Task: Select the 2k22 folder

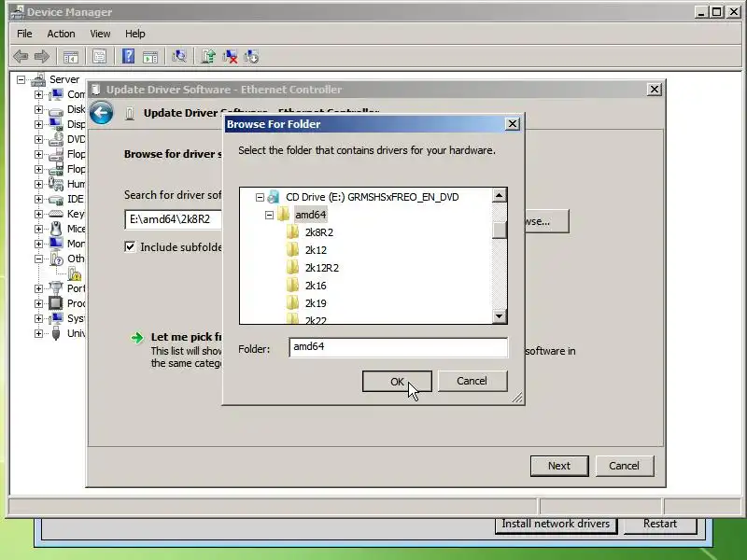Action: [316, 320]
